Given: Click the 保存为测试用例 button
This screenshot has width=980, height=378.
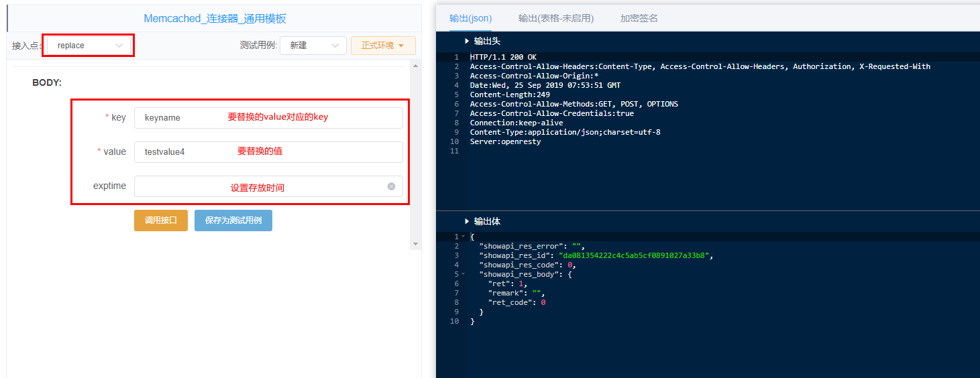Looking at the screenshot, I should click(233, 220).
